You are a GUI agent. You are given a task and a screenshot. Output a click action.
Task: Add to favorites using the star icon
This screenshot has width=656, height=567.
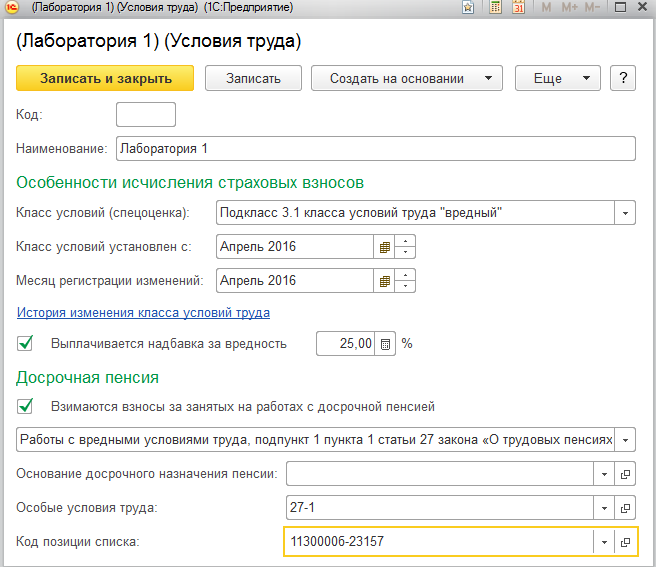click(469, 8)
